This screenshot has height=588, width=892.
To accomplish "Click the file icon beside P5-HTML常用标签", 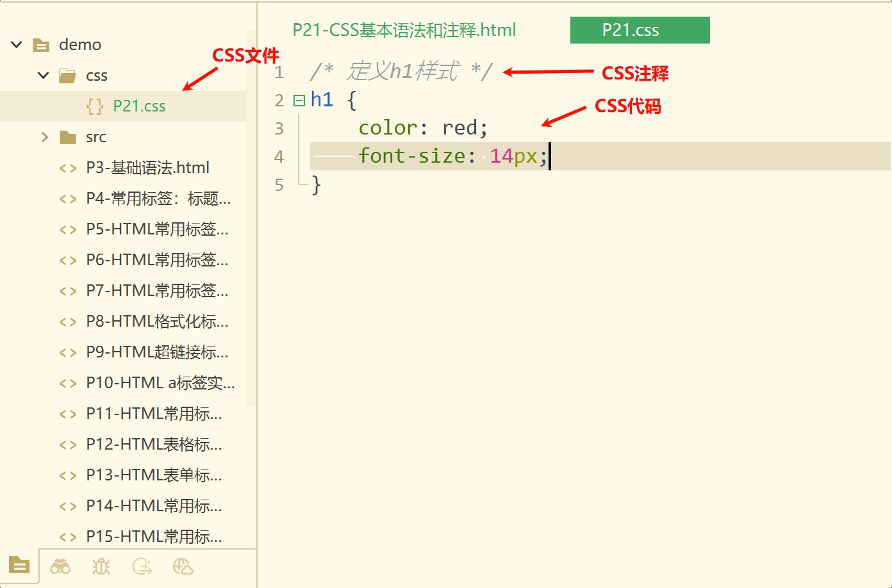I will [x=67, y=229].
